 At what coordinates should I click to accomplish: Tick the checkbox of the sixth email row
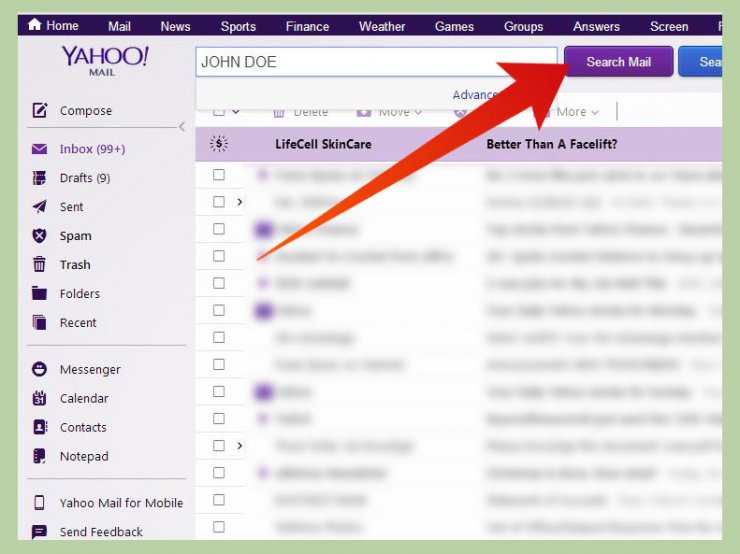pos(219,310)
